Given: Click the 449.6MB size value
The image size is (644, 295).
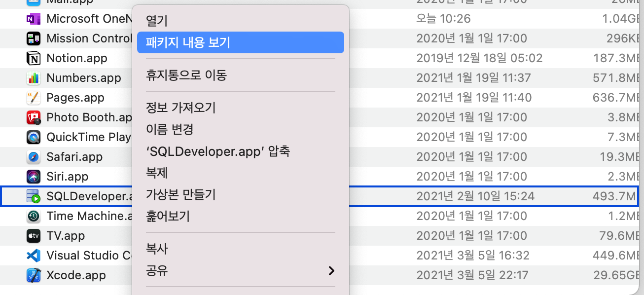Looking at the screenshot, I should point(615,256).
